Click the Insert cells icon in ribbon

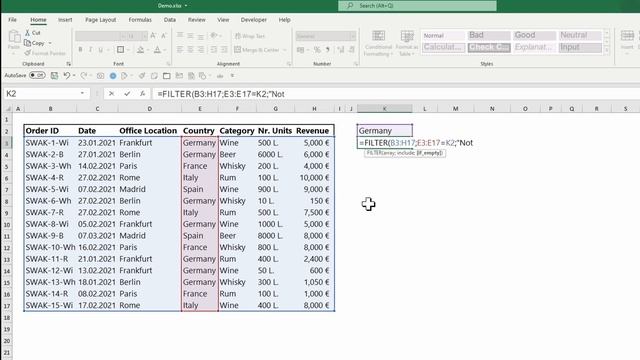[627, 36]
